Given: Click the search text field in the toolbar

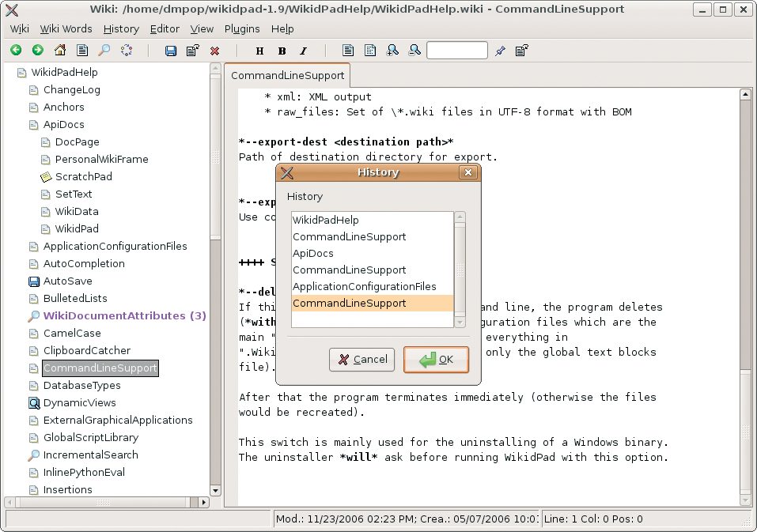Looking at the screenshot, I should tap(456, 50).
